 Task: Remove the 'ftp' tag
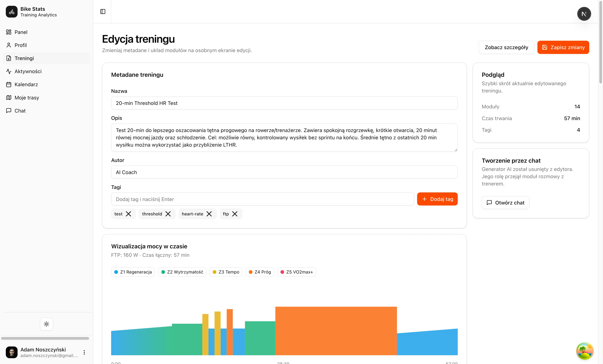click(235, 214)
